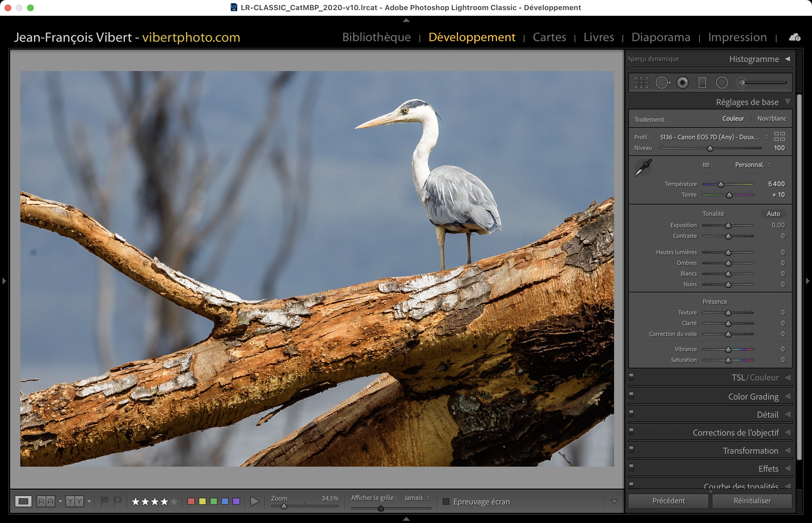Pick the white balance eyedropper
Image resolution: width=812 pixels, height=523 pixels.
[x=643, y=167]
